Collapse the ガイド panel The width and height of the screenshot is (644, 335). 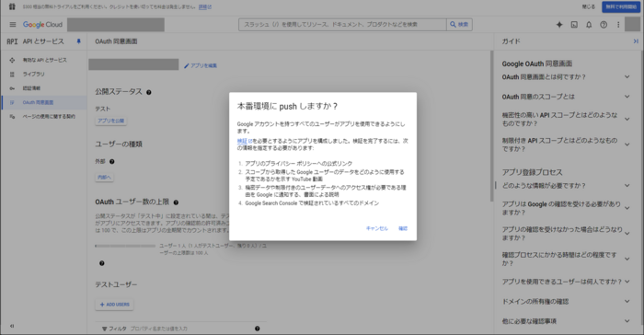(636, 41)
